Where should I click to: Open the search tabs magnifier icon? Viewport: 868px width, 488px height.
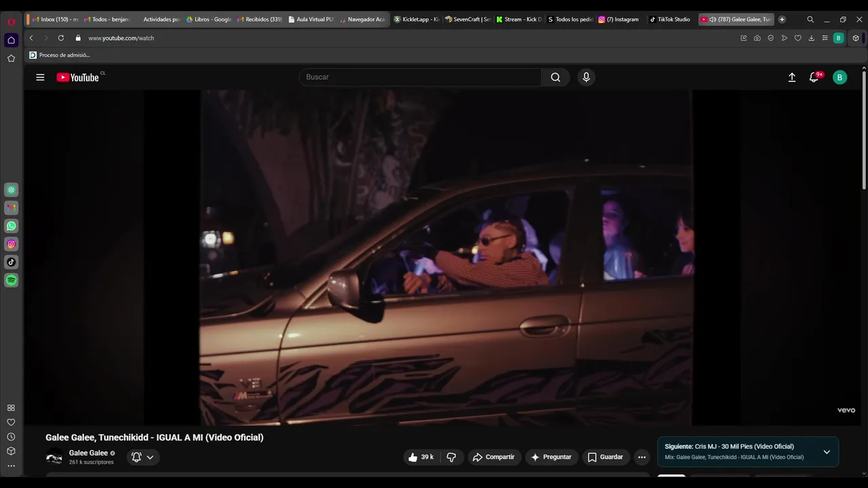810,20
